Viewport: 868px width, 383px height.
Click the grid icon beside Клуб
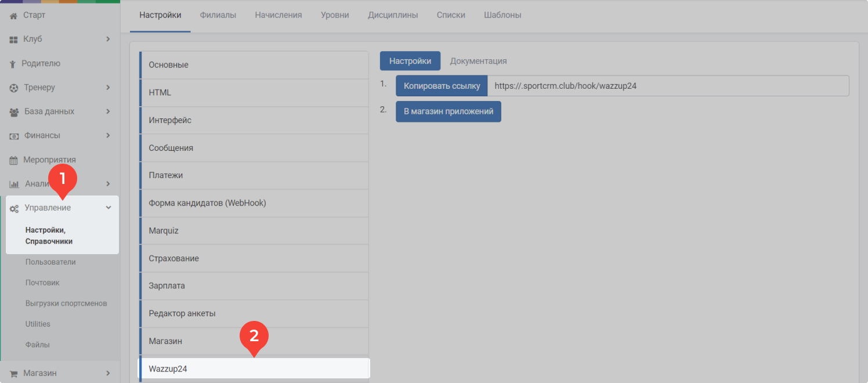[14, 39]
